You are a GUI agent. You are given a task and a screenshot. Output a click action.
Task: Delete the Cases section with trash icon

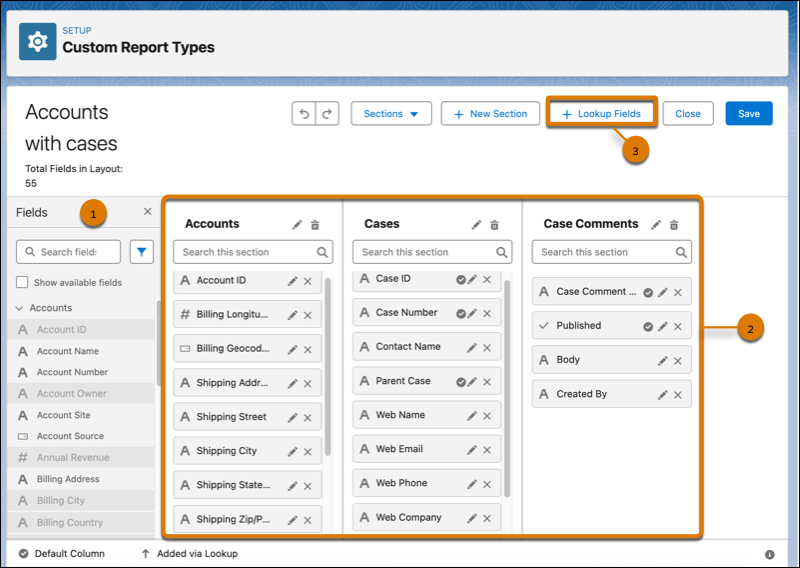[494, 225]
